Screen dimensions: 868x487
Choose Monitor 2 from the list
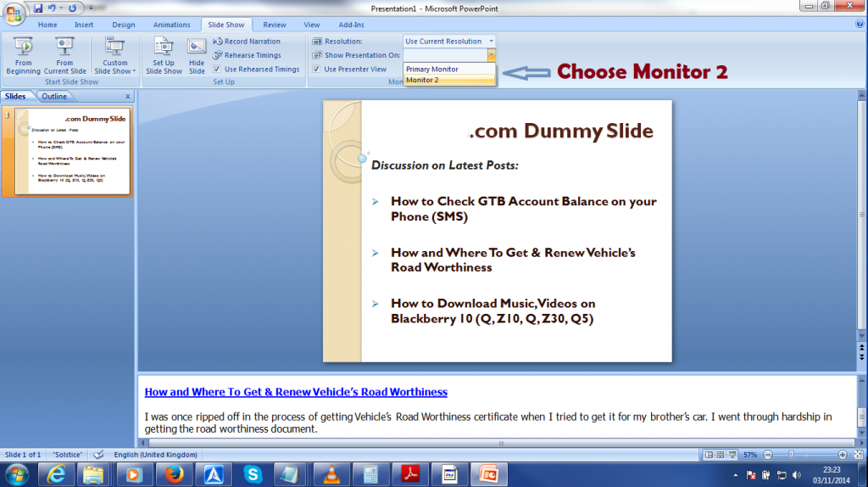coord(449,81)
